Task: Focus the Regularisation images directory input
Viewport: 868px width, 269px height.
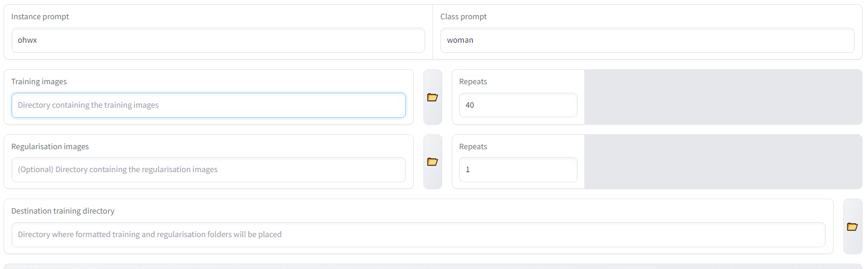Action: (x=208, y=170)
